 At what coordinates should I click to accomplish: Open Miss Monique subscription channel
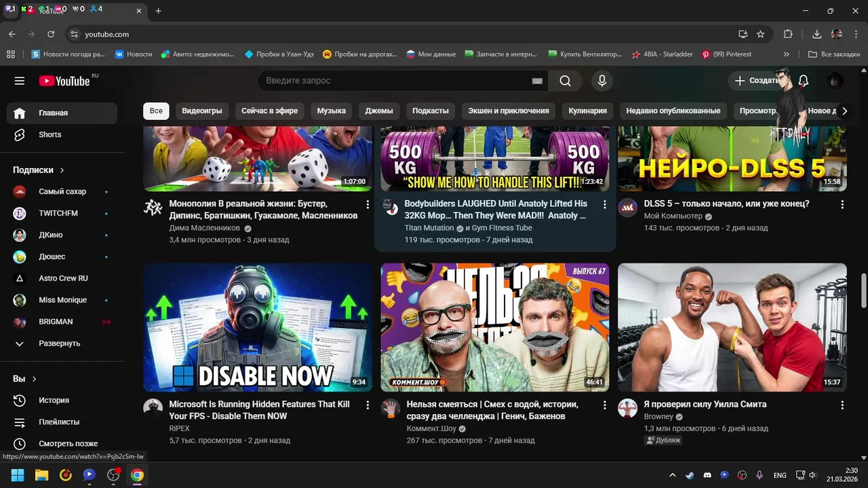pyautogui.click(x=62, y=300)
